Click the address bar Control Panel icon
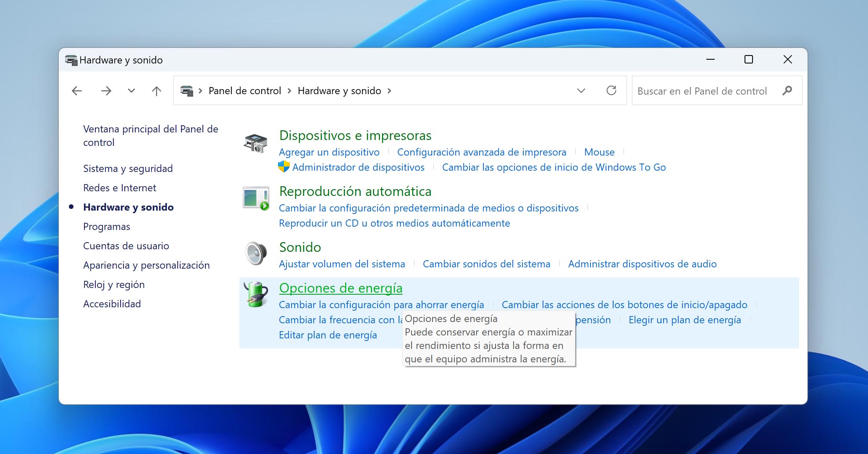This screenshot has width=868, height=454. click(x=186, y=91)
